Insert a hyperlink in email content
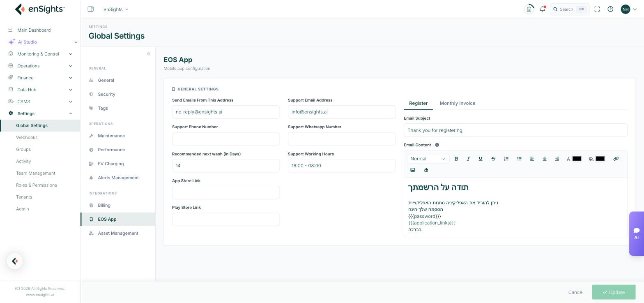 [x=616, y=159]
